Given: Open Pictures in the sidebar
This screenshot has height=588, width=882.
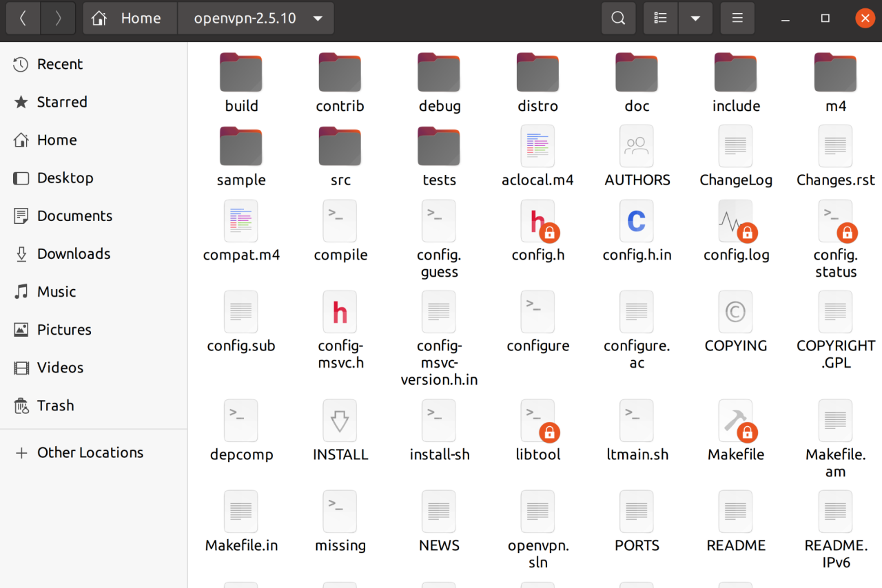Looking at the screenshot, I should 94,329.
